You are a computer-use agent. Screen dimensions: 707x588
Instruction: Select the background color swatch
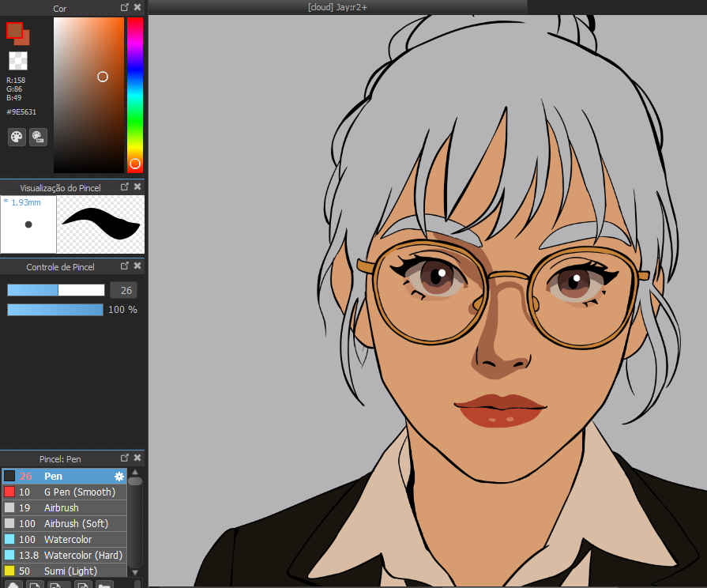(26, 40)
